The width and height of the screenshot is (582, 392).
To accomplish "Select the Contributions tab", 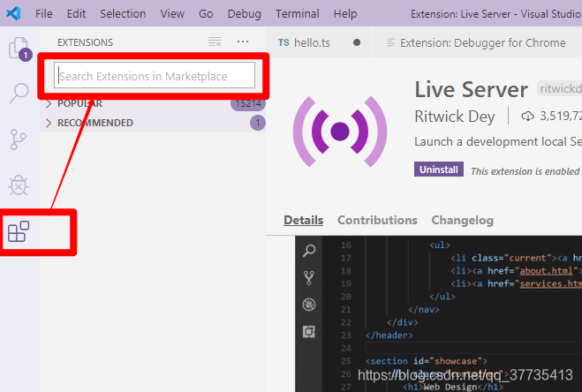I will (377, 220).
